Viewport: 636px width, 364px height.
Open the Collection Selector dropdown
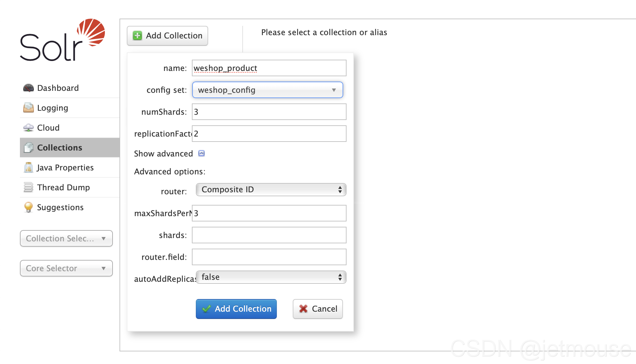66,238
